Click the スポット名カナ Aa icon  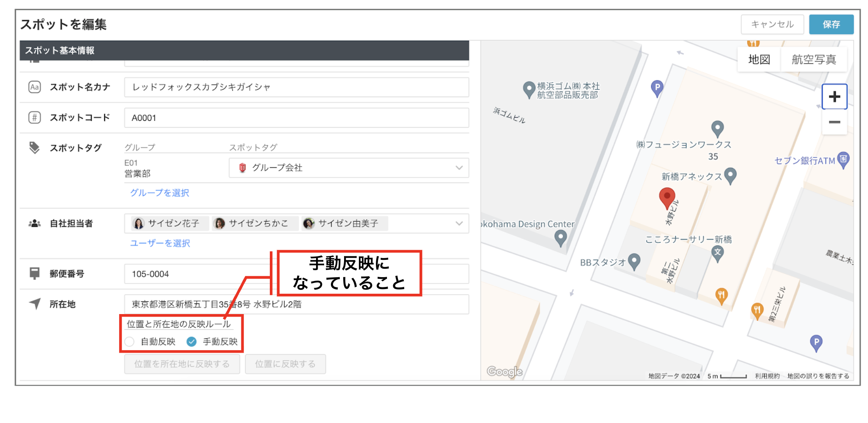[x=34, y=87]
